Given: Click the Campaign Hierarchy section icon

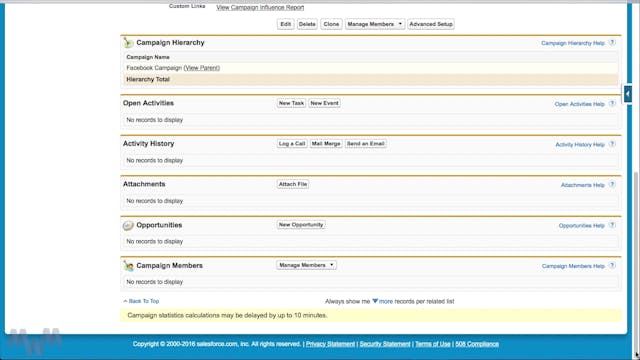Looking at the screenshot, I should (128, 42).
